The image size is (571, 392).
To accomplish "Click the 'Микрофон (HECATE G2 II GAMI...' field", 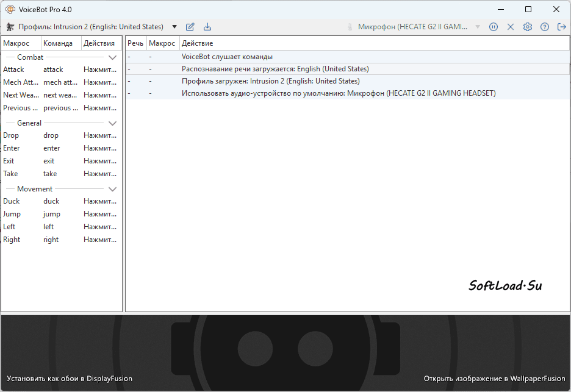I will tap(412, 27).
